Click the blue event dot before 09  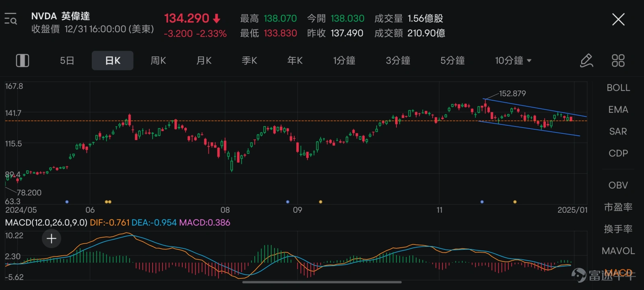coord(287,202)
